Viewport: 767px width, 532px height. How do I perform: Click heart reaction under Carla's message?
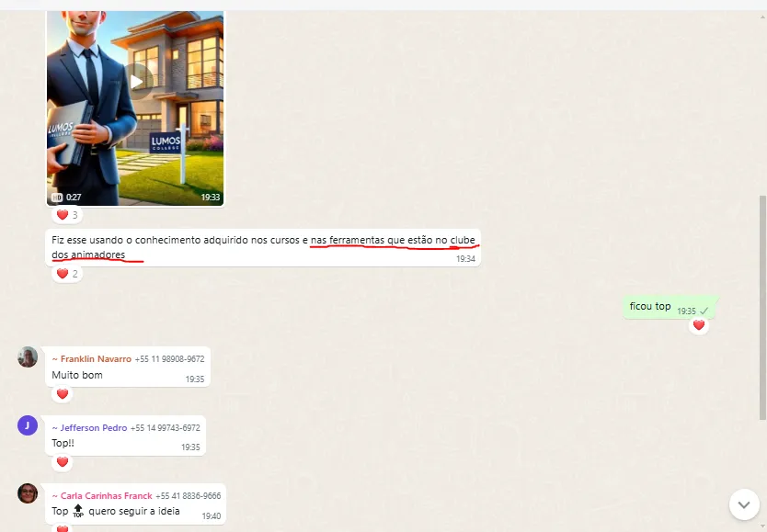(x=63, y=528)
